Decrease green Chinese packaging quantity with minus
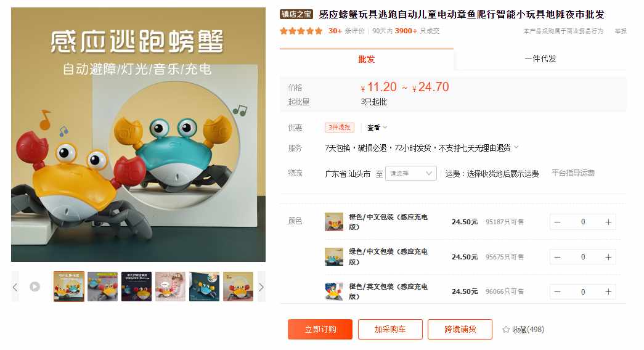This screenshot has height=350, width=644. click(x=557, y=257)
